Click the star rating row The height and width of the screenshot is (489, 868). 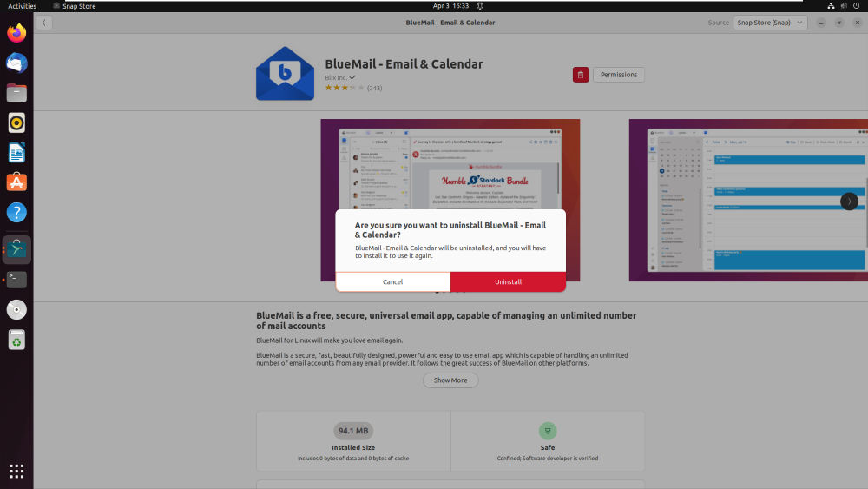345,88
